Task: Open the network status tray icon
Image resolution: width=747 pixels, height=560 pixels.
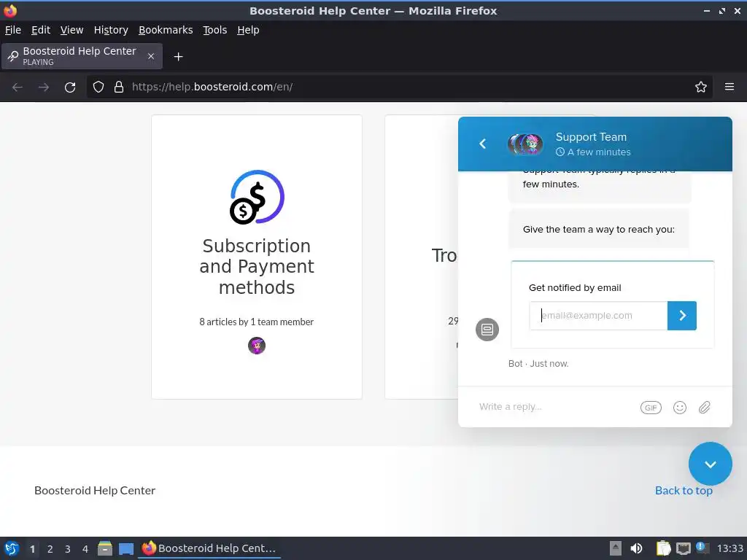Action: (x=684, y=548)
